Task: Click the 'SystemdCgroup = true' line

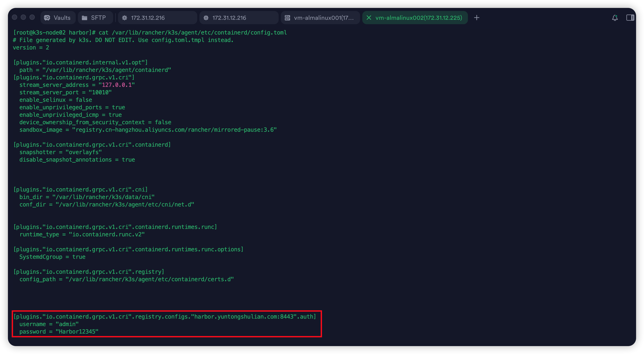Action: [53, 257]
